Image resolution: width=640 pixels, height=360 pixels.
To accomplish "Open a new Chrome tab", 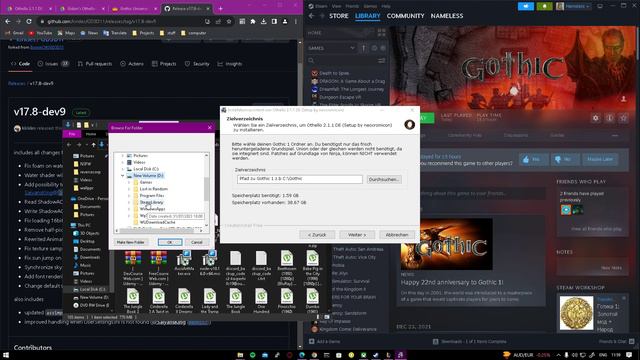I will (x=220, y=8).
